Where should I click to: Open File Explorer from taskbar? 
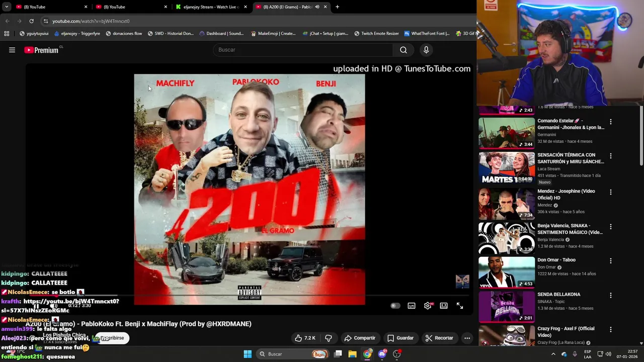click(353, 354)
